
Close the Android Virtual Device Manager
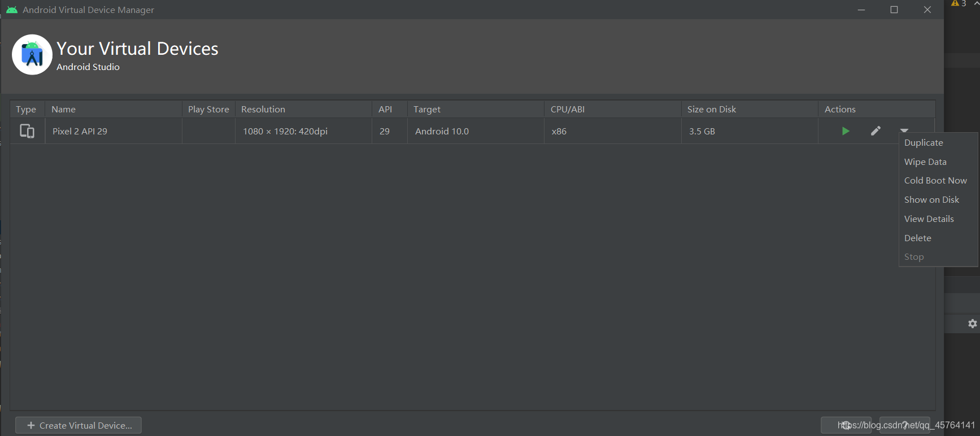(927, 10)
